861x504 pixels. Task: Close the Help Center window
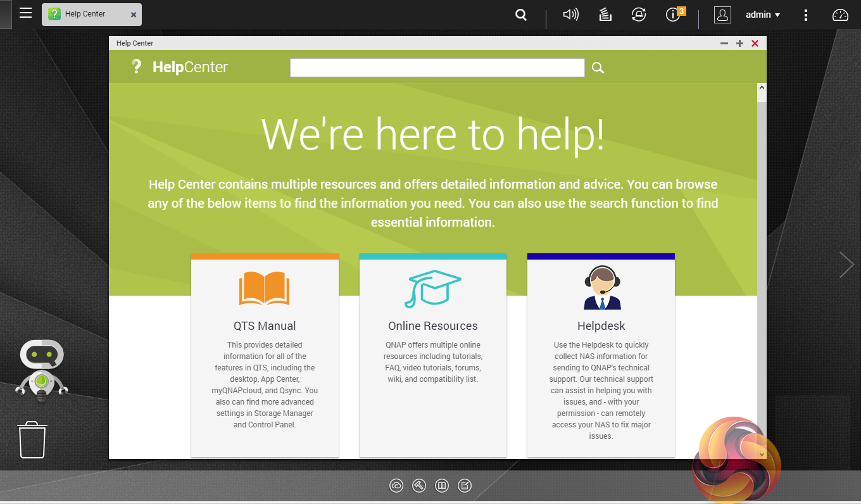click(755, 43)
